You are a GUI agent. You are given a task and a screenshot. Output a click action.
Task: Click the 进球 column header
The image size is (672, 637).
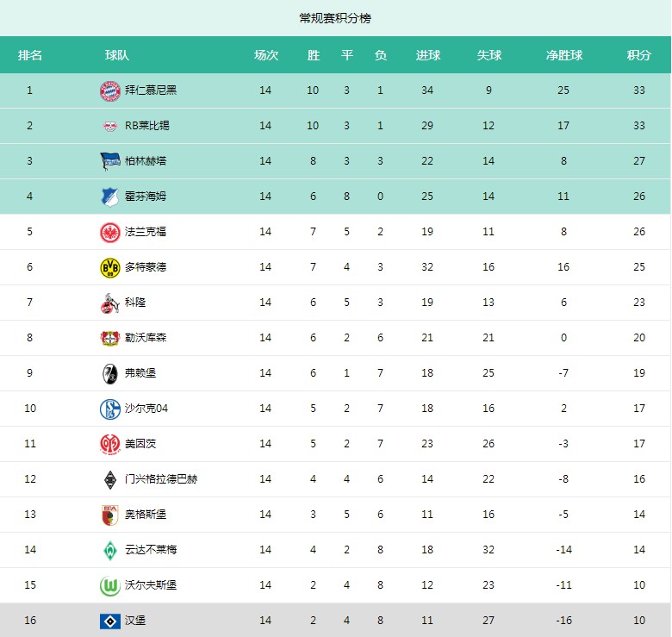point(427,55)
